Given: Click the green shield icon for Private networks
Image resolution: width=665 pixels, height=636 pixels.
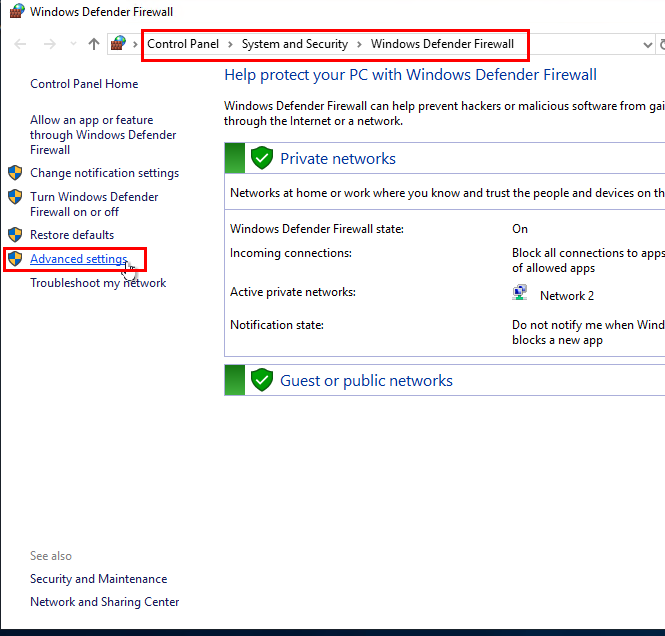Looking at the screenshot, I should (x=262, y=158).
